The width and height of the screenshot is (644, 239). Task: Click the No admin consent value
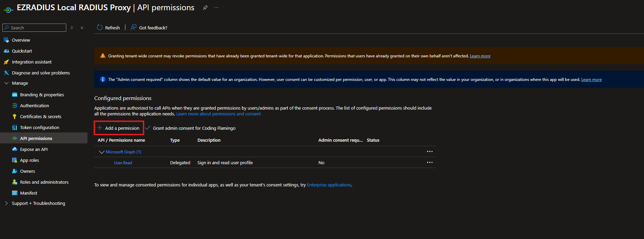tap(321, 163)
